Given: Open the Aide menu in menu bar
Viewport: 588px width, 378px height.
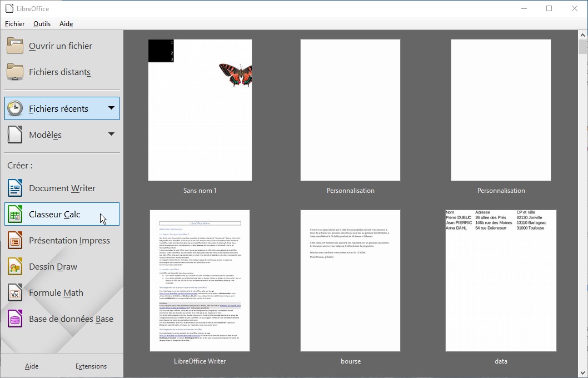Looking at the screenshot, I should [x=66, y=24].
